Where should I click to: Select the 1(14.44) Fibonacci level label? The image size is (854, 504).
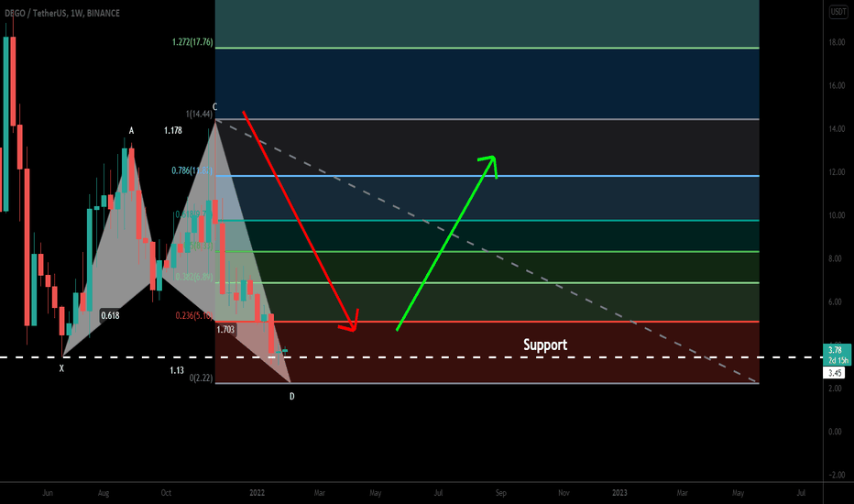[199, 114]
